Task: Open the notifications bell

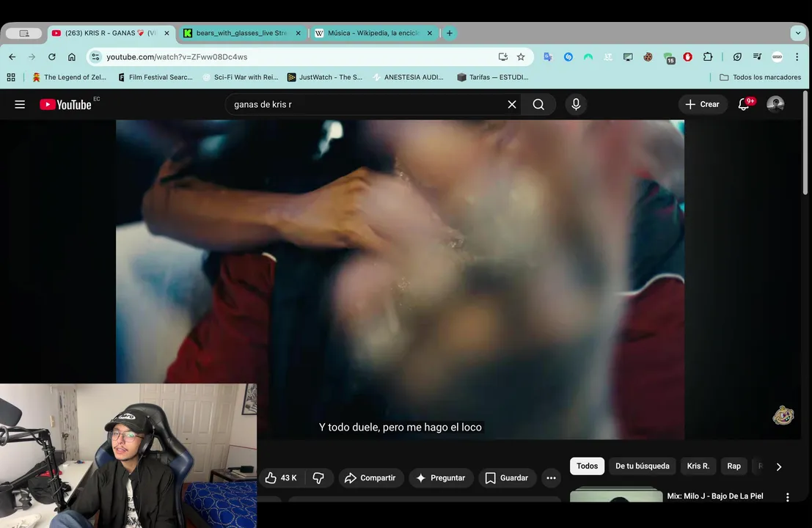Action: (745, 104)
